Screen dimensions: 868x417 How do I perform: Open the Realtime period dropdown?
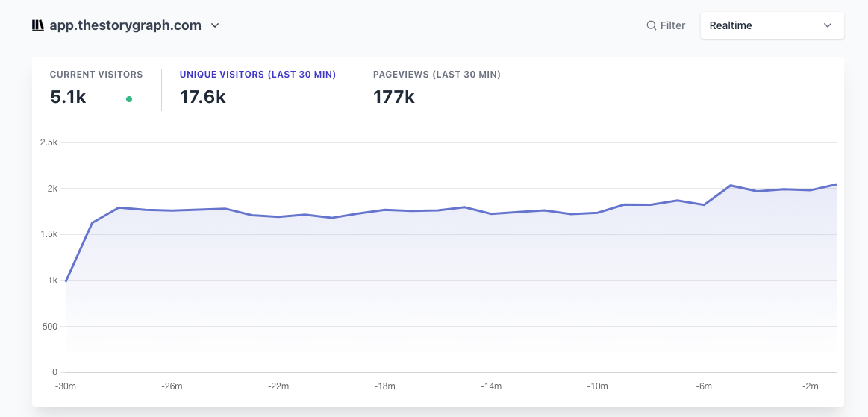pos(772,25)
